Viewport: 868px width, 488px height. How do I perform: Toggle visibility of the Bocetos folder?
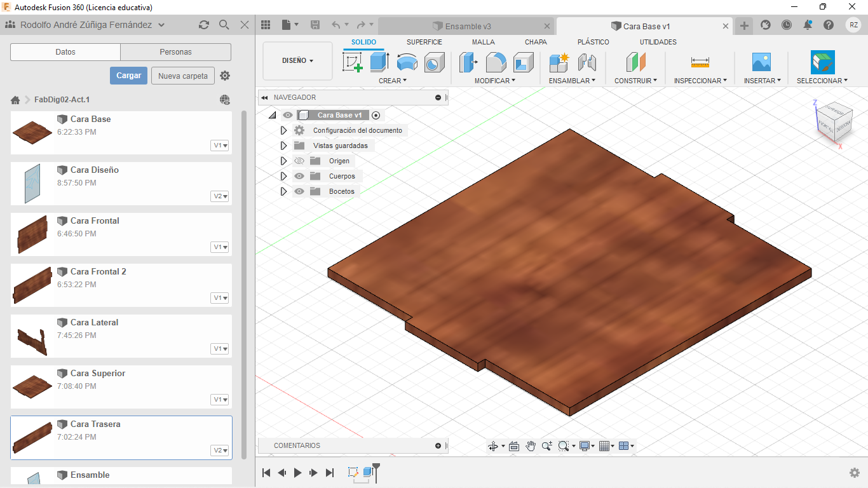299,191
